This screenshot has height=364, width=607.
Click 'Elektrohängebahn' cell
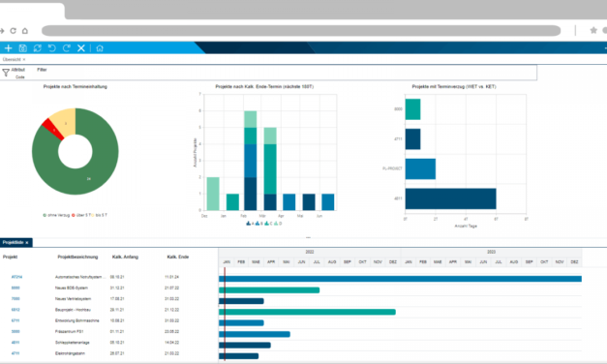(x=70, y=353)
